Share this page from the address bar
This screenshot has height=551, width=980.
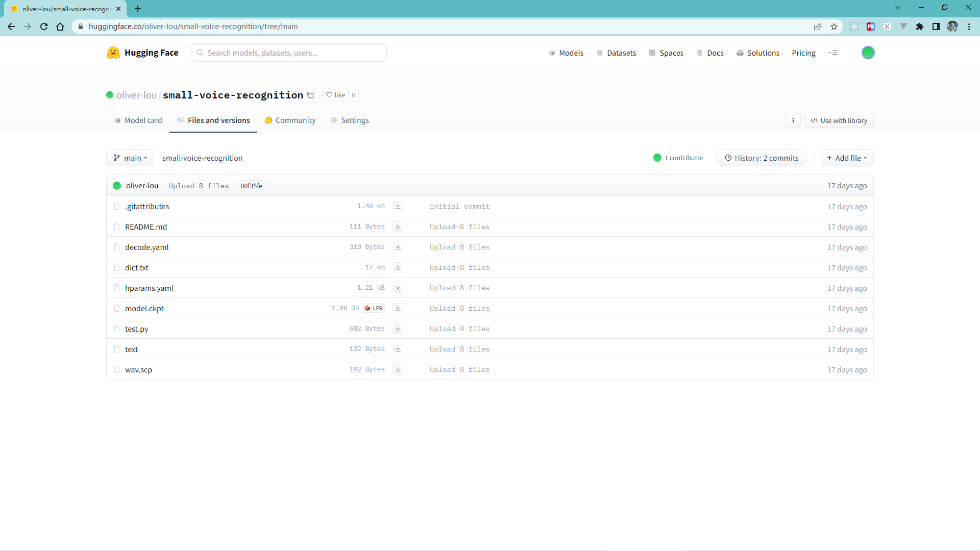[x=818, y=27]
